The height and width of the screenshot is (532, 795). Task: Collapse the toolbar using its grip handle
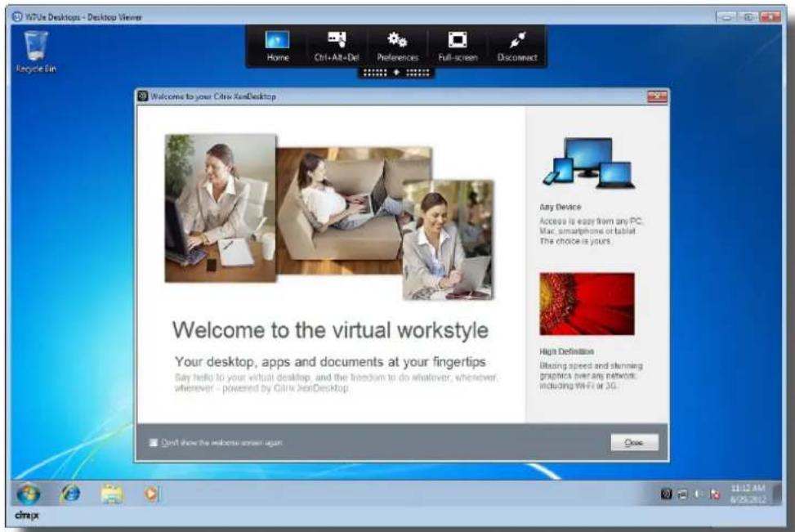tap(396, 73)
